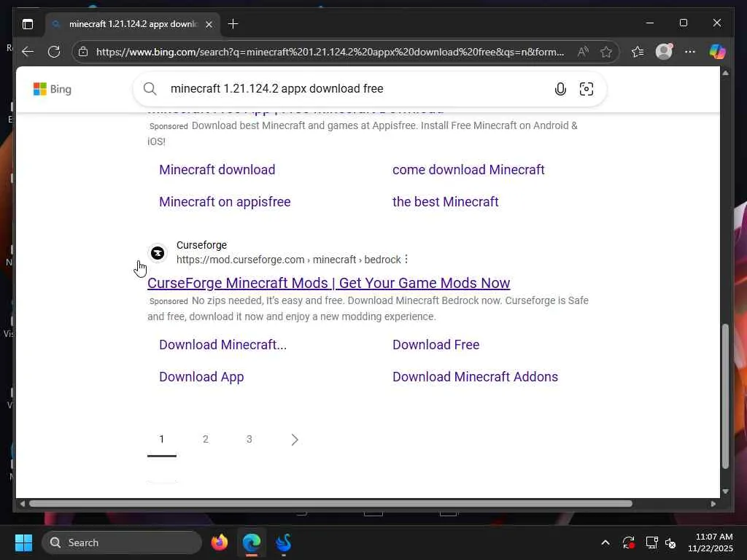Click the taskbar Search box
The height and width of the screenshot is (560, 747).
pyautogui.click(x=122, y=542)
